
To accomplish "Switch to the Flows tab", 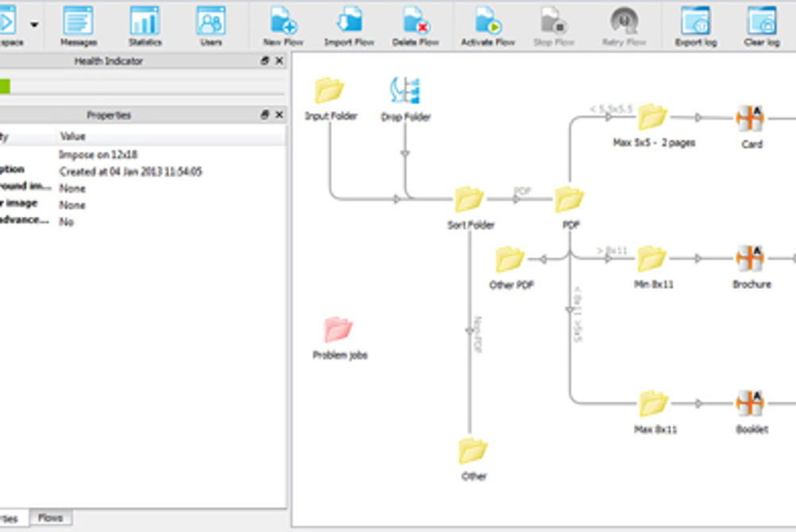I will 50,518.
